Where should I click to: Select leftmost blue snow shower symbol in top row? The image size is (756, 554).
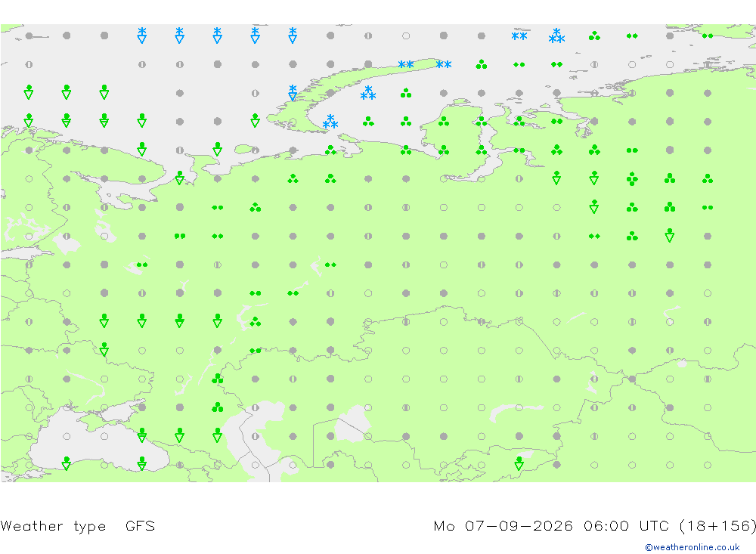pos(142,36)
